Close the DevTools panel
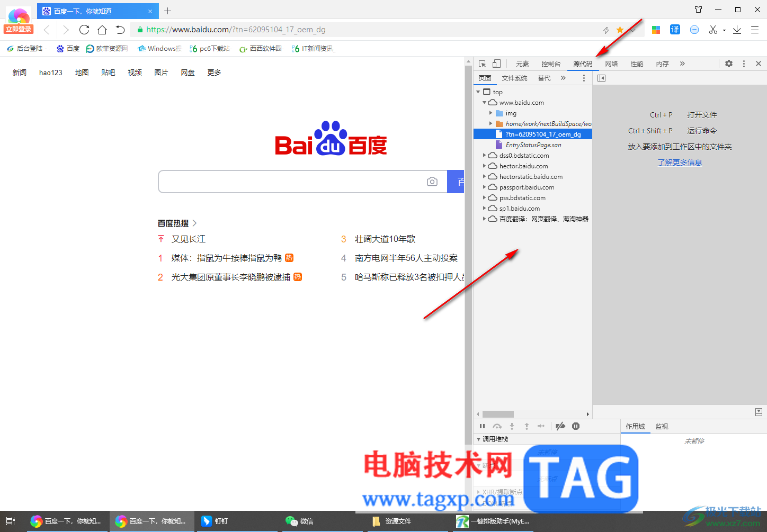 [759, 64]
